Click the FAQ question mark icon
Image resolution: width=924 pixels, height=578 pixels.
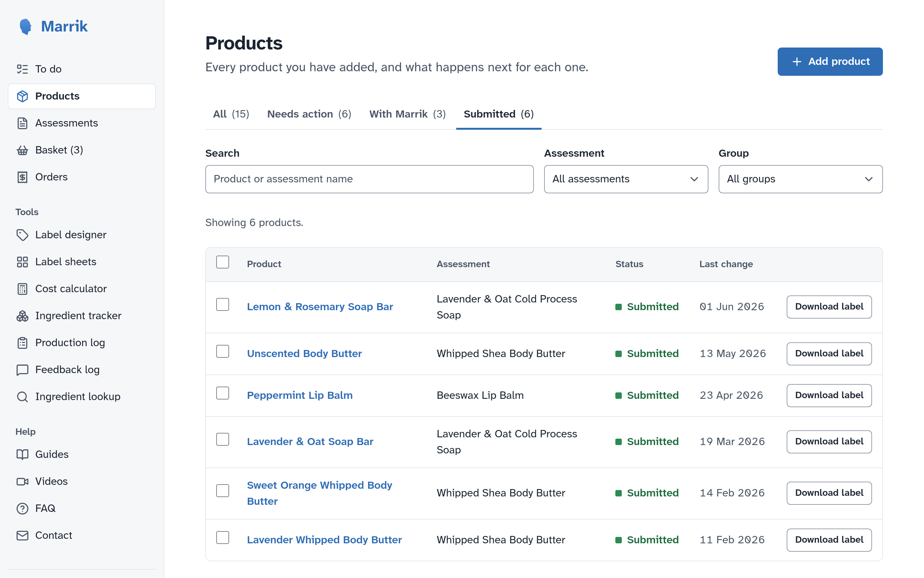pos(22,508)
